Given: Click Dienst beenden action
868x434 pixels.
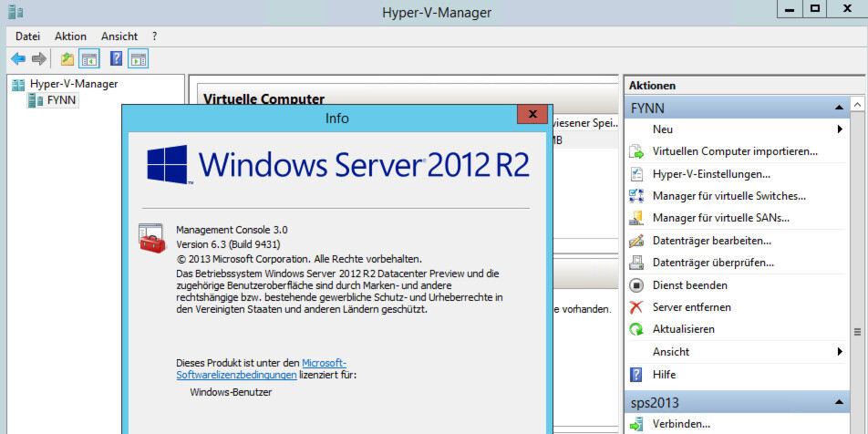Looking at the screenshot, I should click(x=689, y=285).
